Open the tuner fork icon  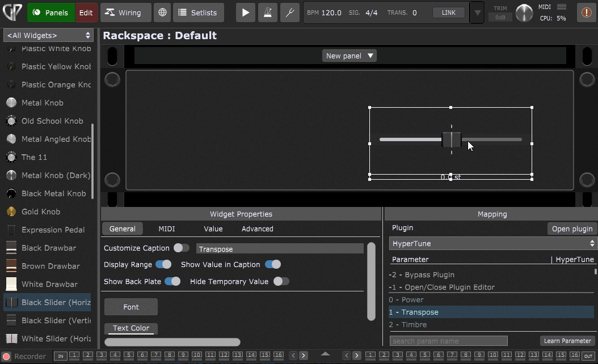coord(289,12)
